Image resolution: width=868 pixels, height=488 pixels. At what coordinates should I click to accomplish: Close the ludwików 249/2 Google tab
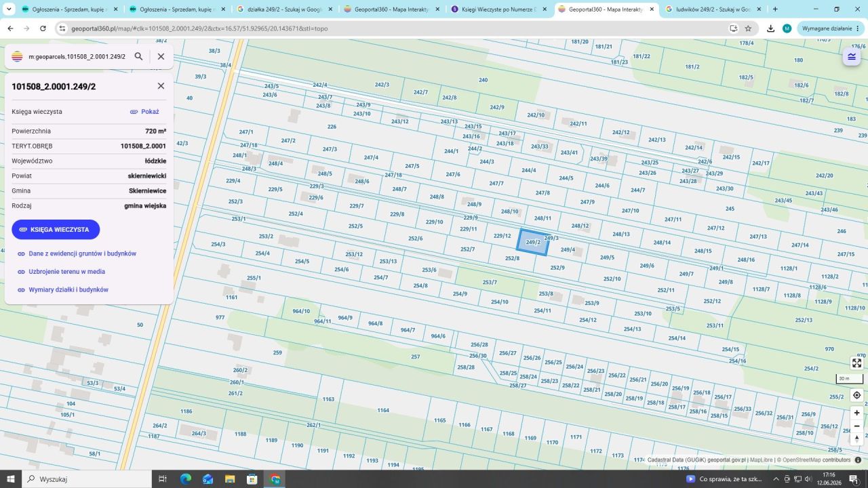[x=759, y=9]
